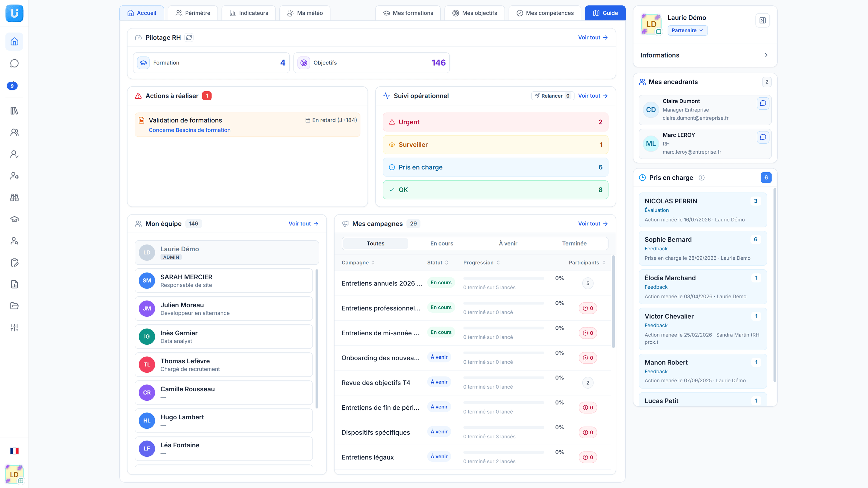Open the Urgent status row
868x488 pixels.
tap(495, 122)
